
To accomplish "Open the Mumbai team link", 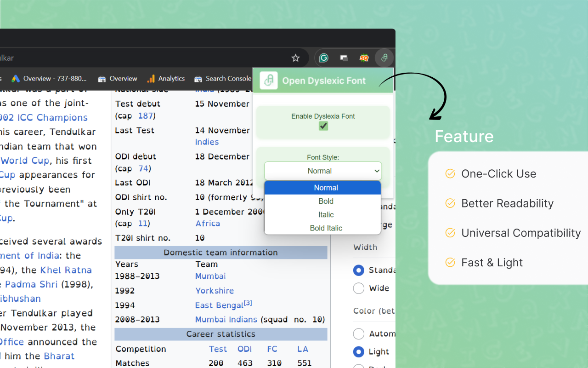I will point(210,276).
